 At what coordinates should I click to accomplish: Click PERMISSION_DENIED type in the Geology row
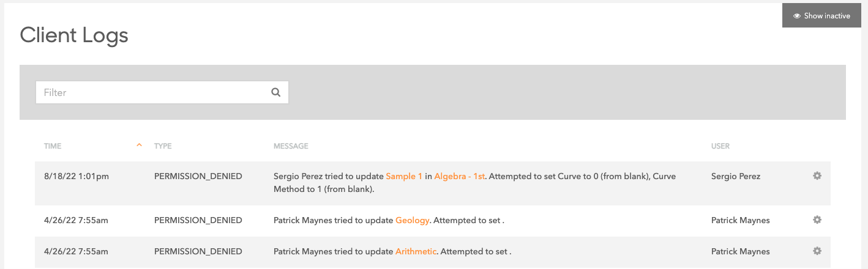tap(198, 221)
